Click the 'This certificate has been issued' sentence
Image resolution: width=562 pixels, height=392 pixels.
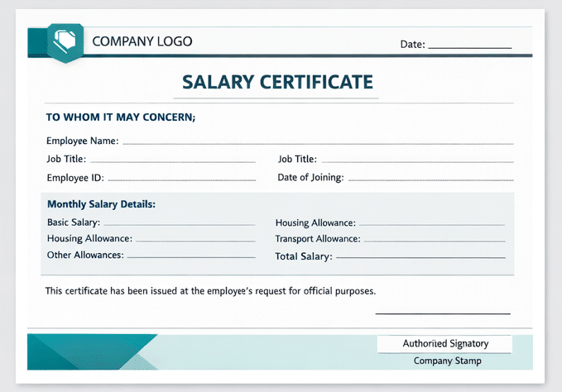click(x=210, y=291)
